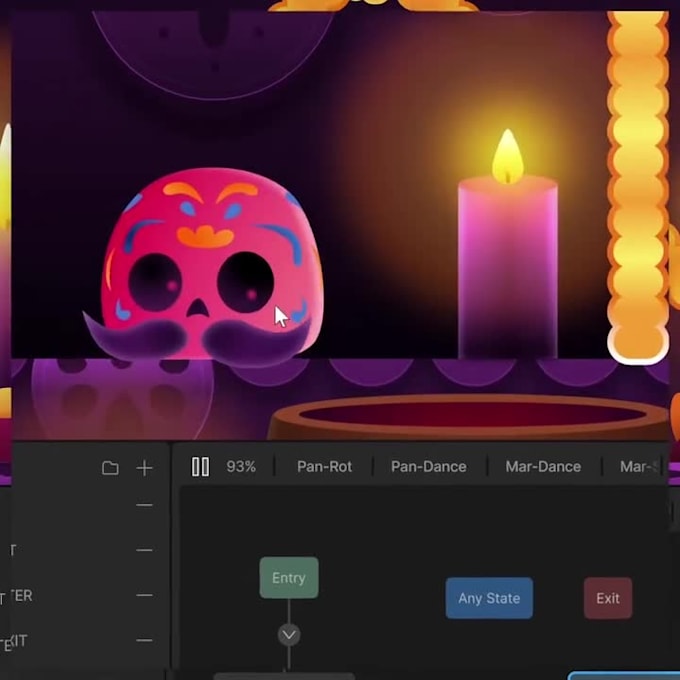This screenshot has height=680, width=680.
Task: Select the Entry state node
Action: pos(289,578)
